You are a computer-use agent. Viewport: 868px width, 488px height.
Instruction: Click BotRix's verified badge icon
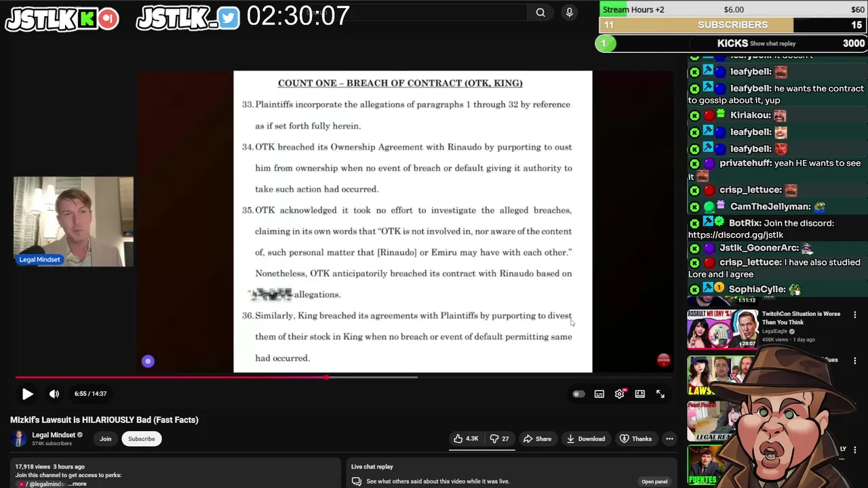[719, 222]
